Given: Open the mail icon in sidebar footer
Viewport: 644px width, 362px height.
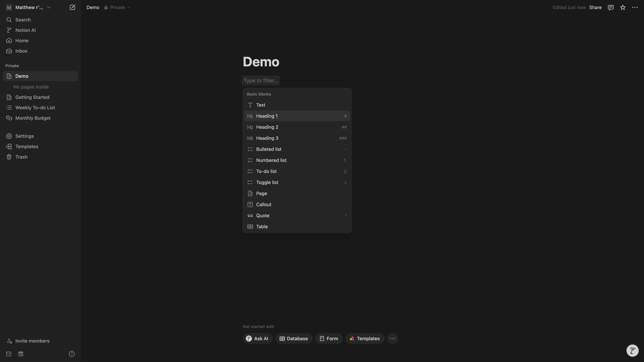Looking at the screenshot, I should click(x=9, y=354).
